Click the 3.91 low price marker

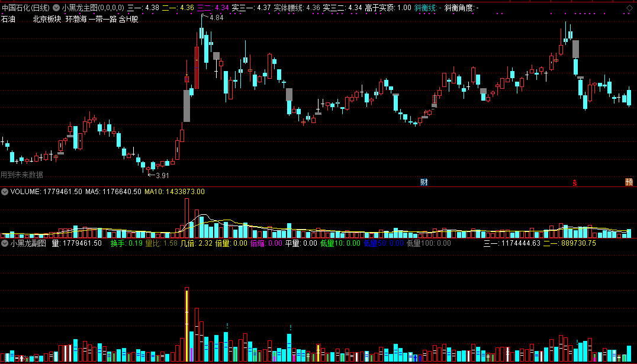point(162,176)
